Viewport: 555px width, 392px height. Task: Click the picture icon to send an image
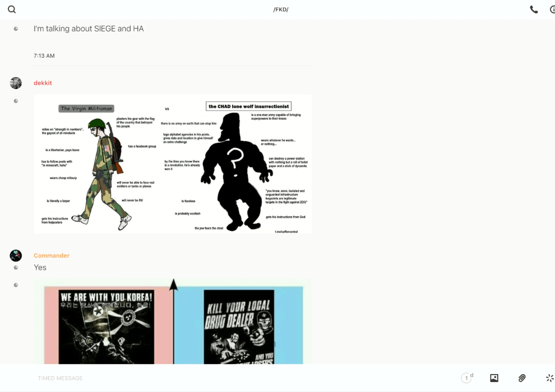point(494,378)
